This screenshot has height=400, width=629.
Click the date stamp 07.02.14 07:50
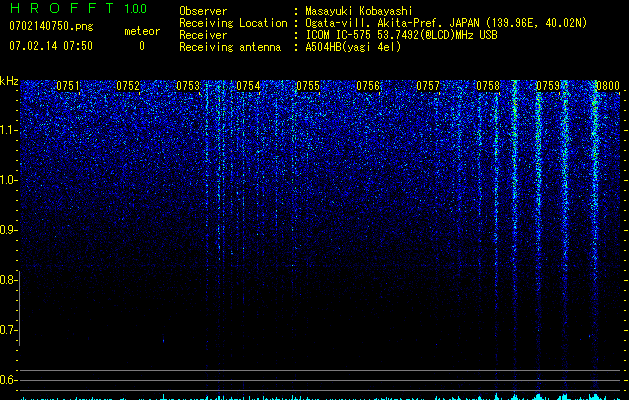[x=51, y=46]
